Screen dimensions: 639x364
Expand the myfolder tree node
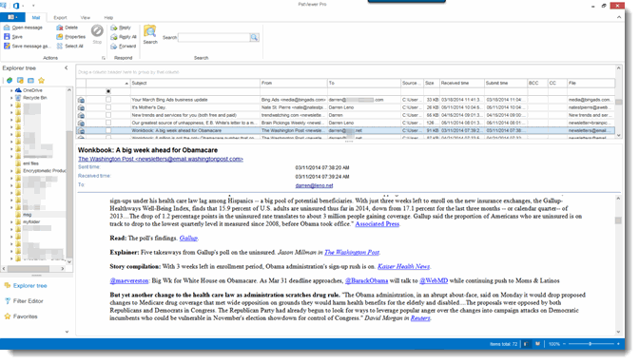click(x=11, y=222)
